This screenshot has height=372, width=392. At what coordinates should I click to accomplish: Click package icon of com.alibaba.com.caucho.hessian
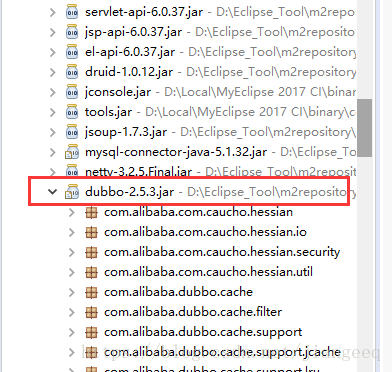(x=91, y=212)
